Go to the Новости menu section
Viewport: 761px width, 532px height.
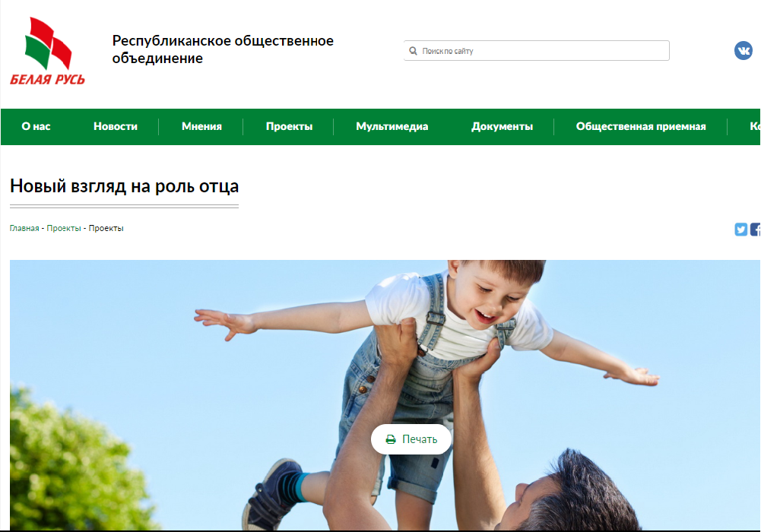116,127
